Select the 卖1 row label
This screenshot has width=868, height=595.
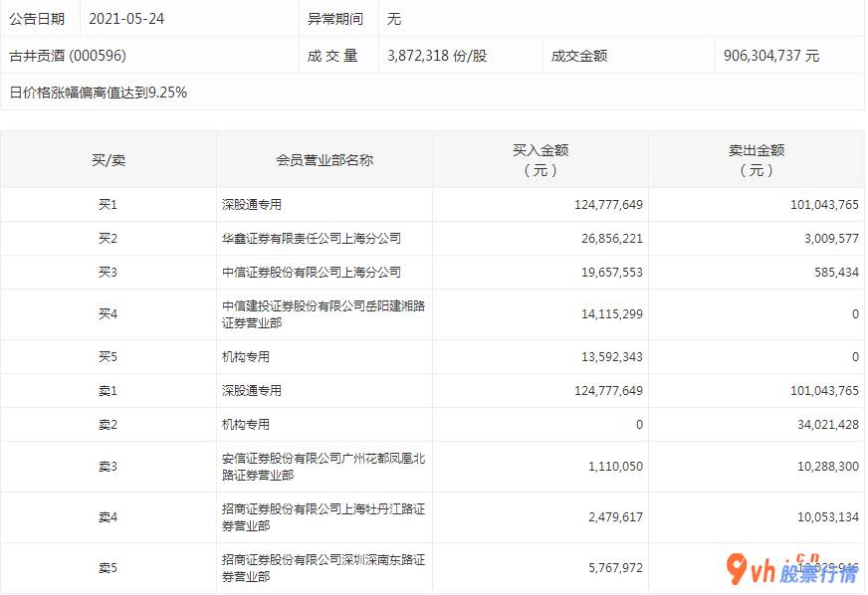click(x=108, y=391)
